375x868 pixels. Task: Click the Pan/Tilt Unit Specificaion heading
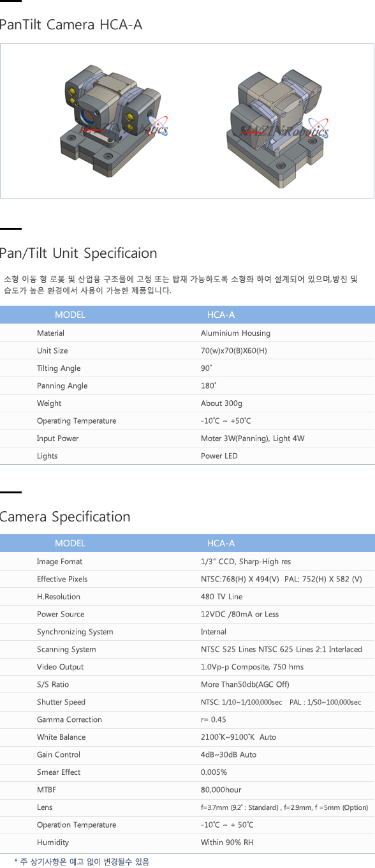tap(78, 253)
